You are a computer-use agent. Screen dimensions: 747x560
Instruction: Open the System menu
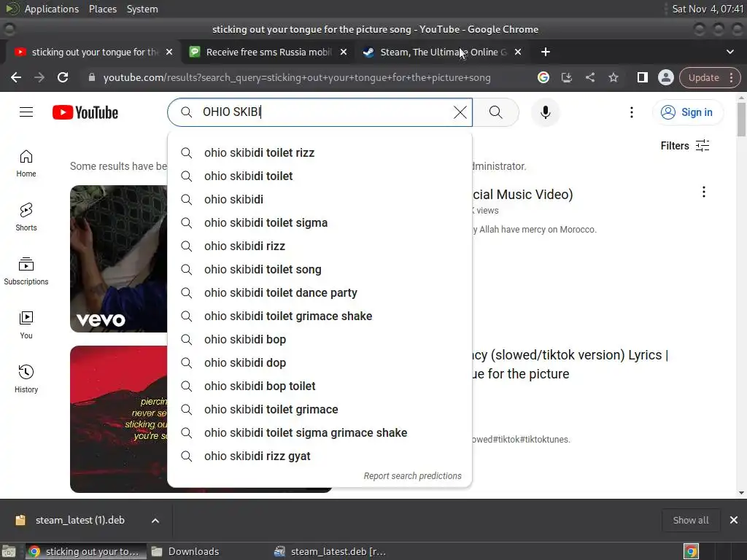point(142,9)
